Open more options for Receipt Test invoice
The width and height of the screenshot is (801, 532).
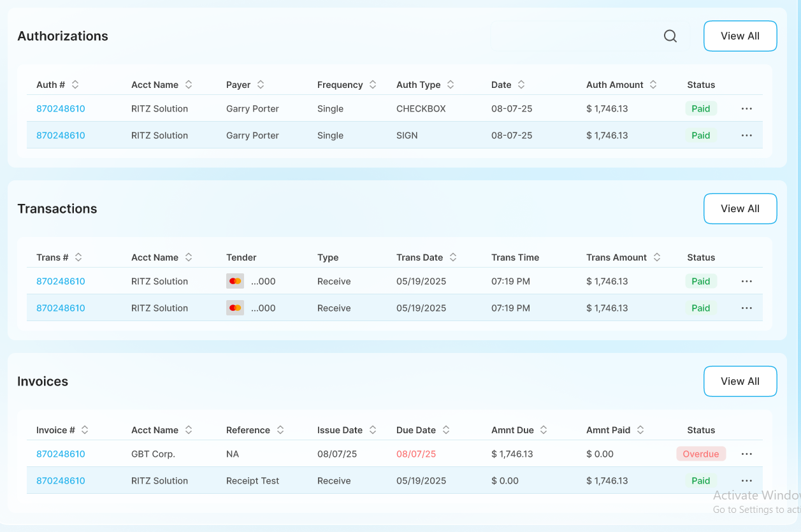pyautogui.click(x=747, y=481)
